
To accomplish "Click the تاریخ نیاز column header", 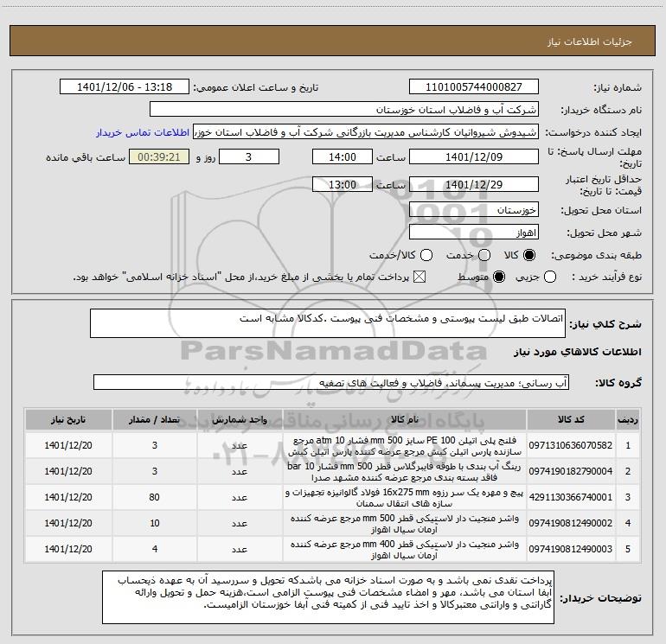I will tap(68, 419).
